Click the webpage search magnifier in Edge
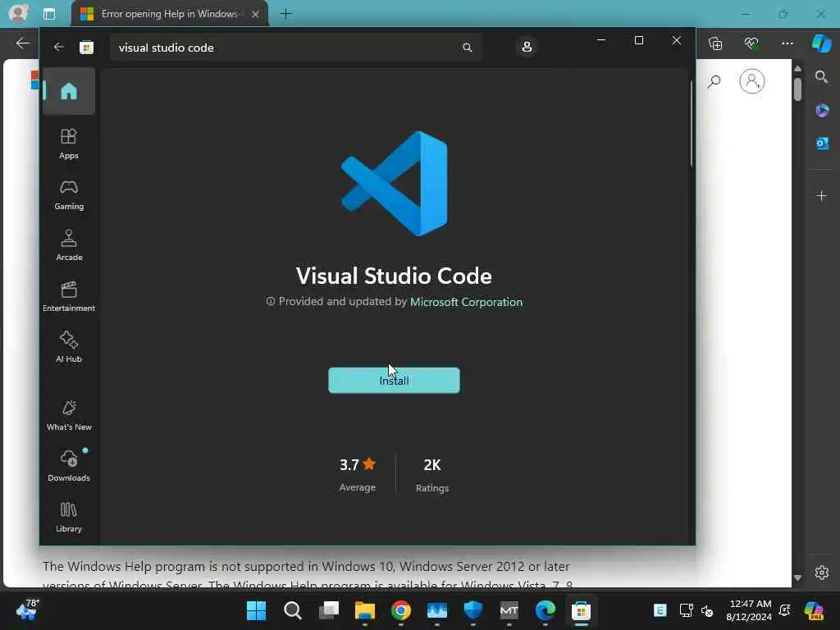Image resolution: width=840 pixels, height=630 pixels. point(714,81)
